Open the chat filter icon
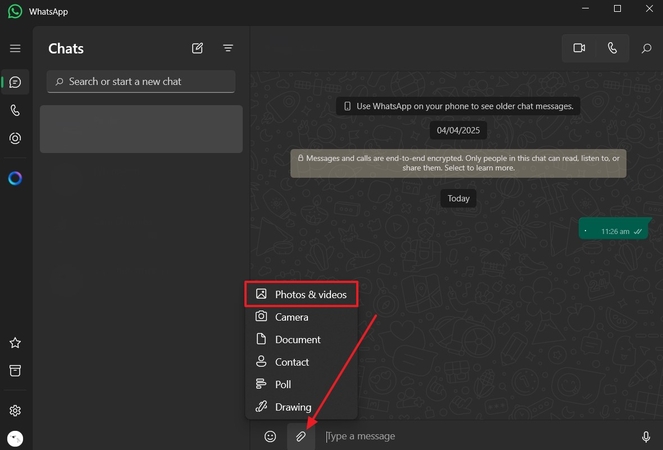 coord(228,48)
